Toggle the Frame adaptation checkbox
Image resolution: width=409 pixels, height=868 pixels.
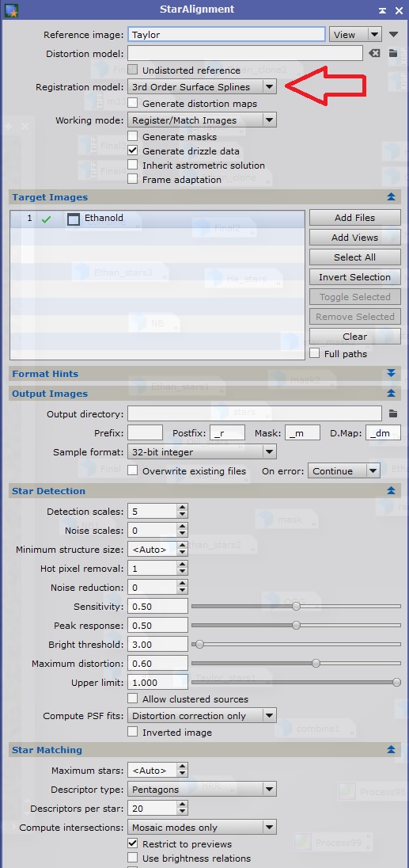point(133,179)
